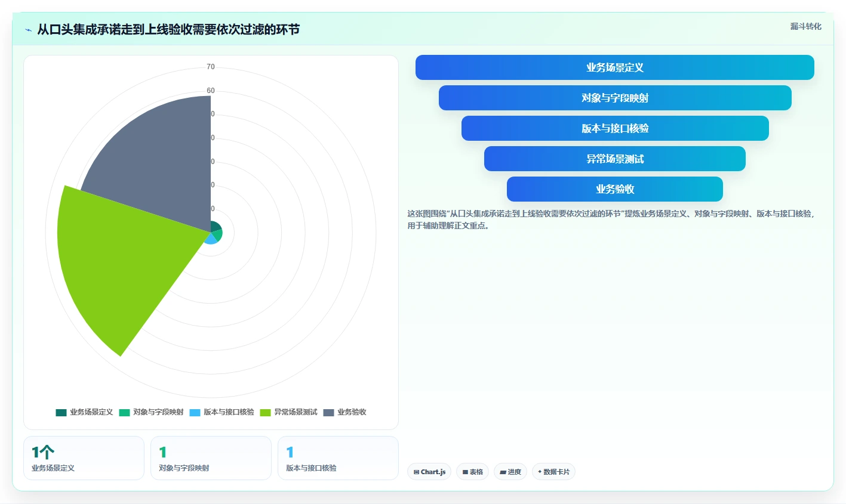Click the 漏斗转化 label at top right
846x504 pixels.
click(x=805, y=26)
